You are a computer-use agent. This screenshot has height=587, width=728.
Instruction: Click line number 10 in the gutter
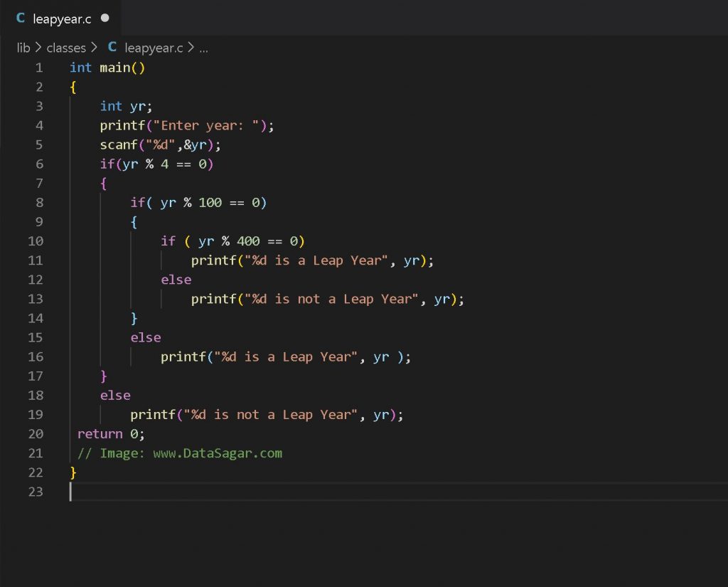pos(36,241)
